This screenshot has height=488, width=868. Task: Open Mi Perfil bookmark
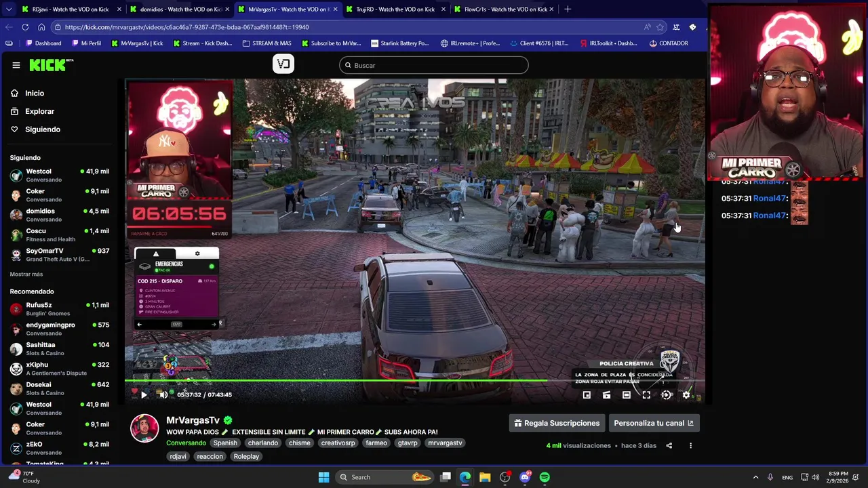coord(85,43)
